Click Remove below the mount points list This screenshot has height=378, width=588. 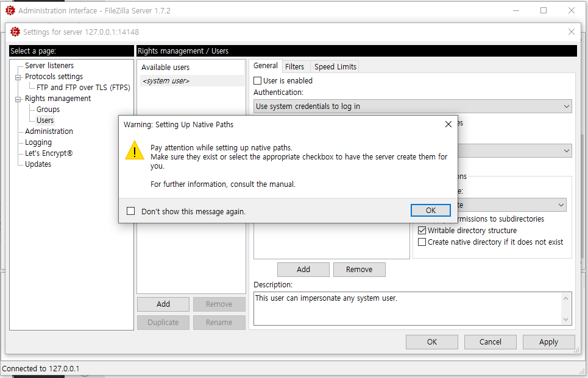tap(360, 270)
